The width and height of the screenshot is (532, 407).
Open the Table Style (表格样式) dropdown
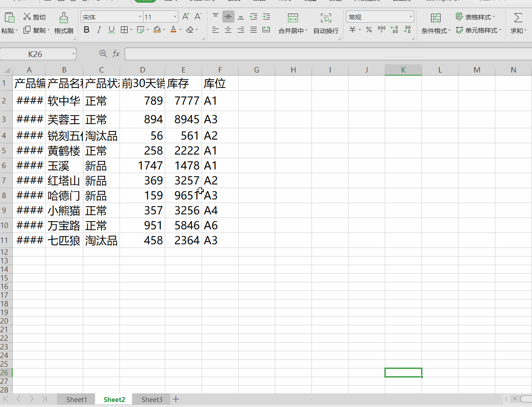pos(475,17)
